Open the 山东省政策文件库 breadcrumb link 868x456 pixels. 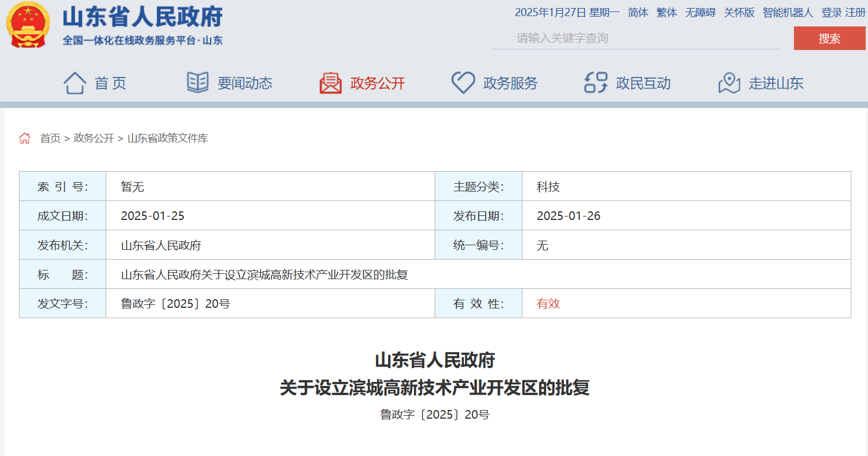pyautogui.click(x=168, y=138)
